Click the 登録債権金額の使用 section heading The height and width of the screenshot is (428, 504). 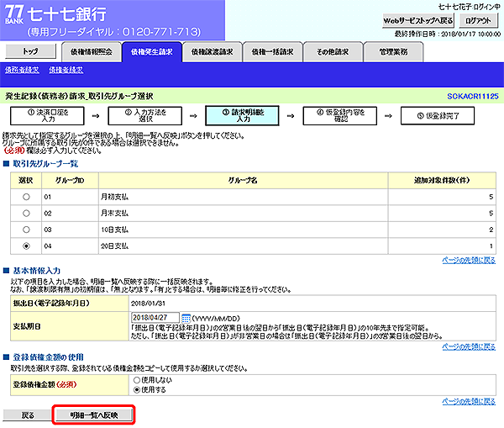click(x=48, y=357)
